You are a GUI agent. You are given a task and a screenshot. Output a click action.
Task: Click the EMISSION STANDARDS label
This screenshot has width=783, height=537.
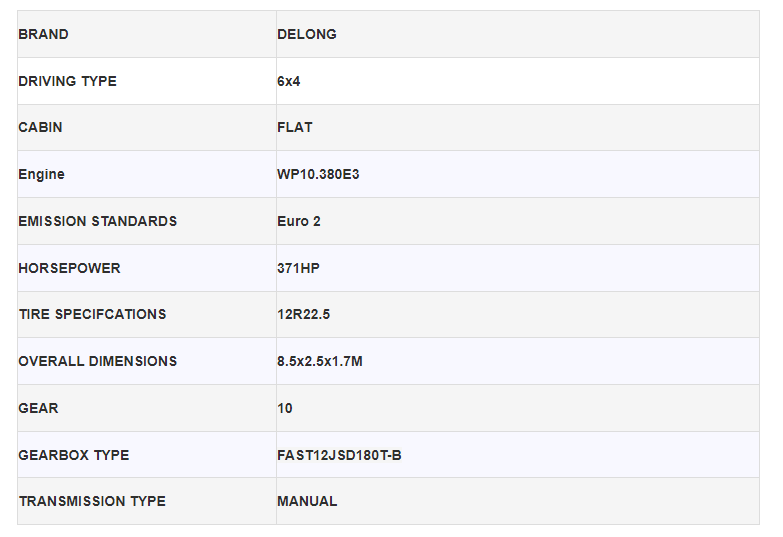(97, 221)
